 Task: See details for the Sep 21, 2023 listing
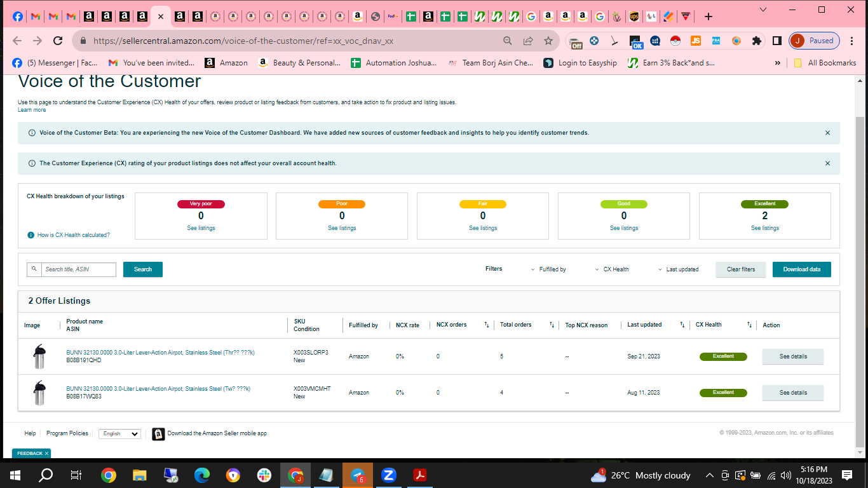coord(793,356)
